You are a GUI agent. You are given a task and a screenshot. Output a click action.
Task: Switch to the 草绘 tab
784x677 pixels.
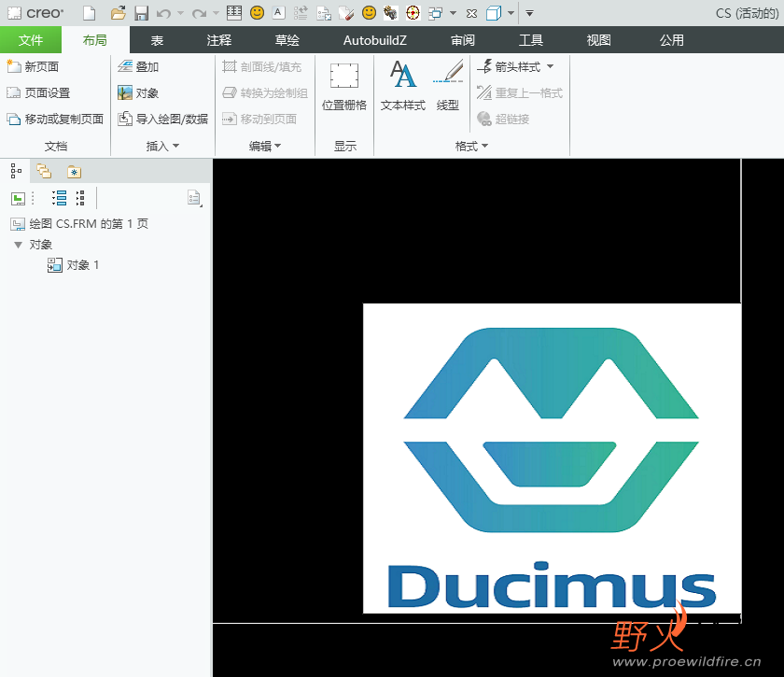pos(287,40)
